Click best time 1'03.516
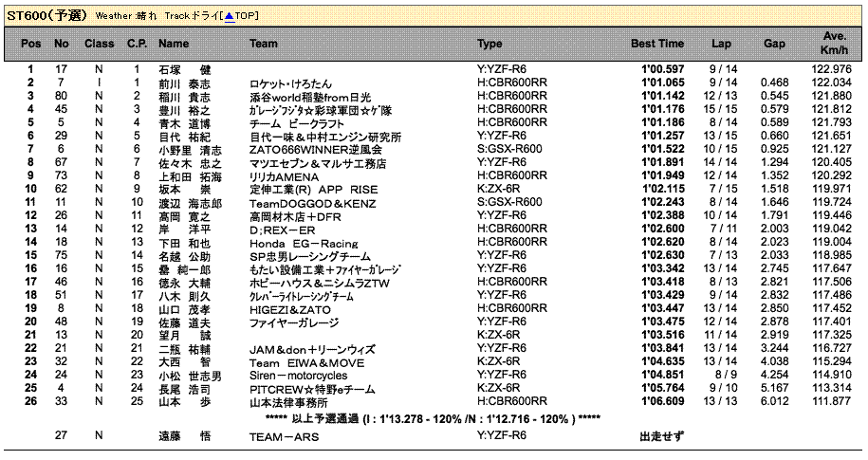Viewport: 868px width, 460px height. pyautogui.click(x=663, y=335)
